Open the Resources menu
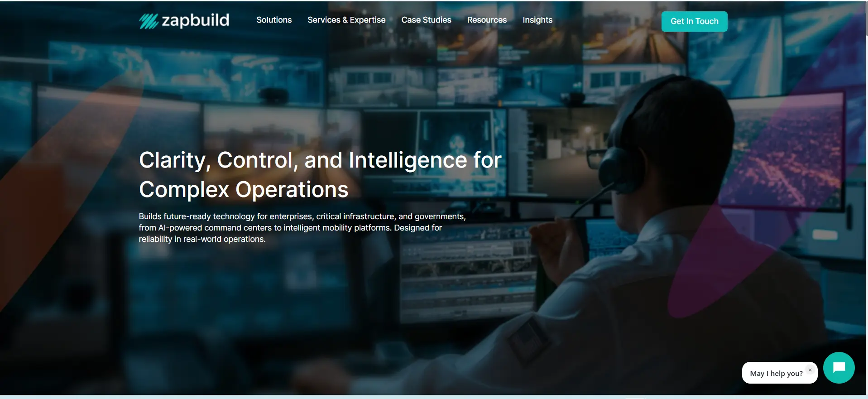 point(487,20)
